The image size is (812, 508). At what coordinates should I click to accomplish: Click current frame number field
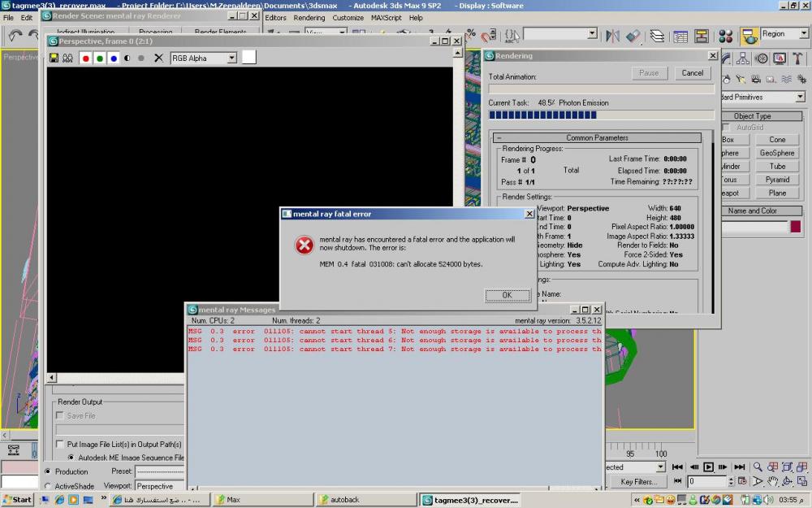(707, 481)
